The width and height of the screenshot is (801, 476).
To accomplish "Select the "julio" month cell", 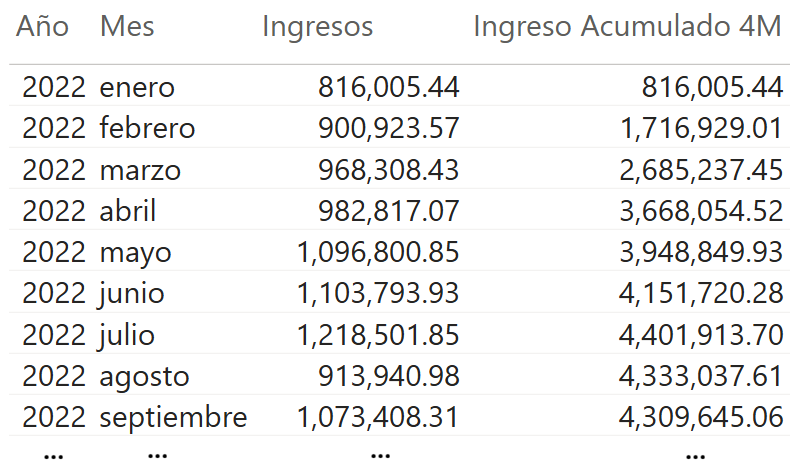I will [127, 335].
